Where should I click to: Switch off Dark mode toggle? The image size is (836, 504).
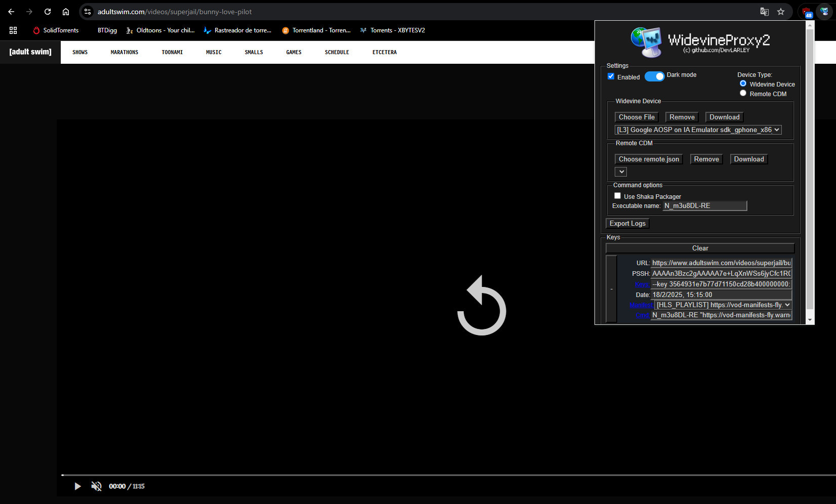pyautogui.click(x=654, y=76)
